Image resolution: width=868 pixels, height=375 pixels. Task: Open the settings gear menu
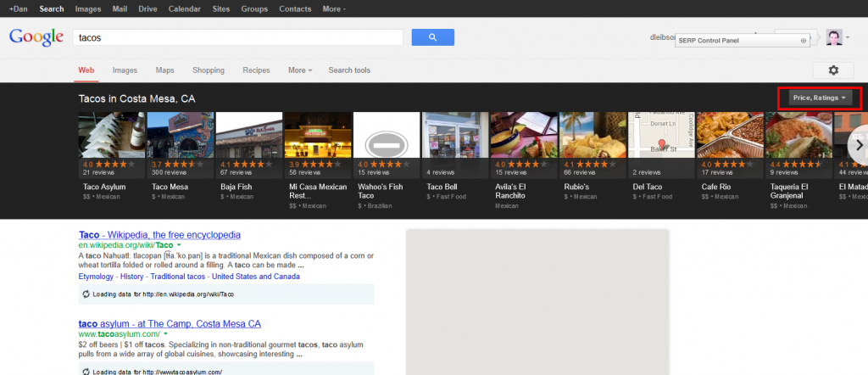point(832,70)
